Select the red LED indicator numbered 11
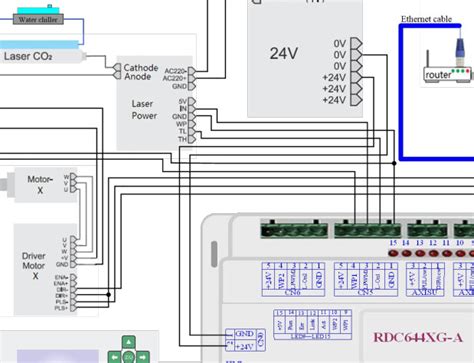This screenshot has height=363, width=474. 447,254
